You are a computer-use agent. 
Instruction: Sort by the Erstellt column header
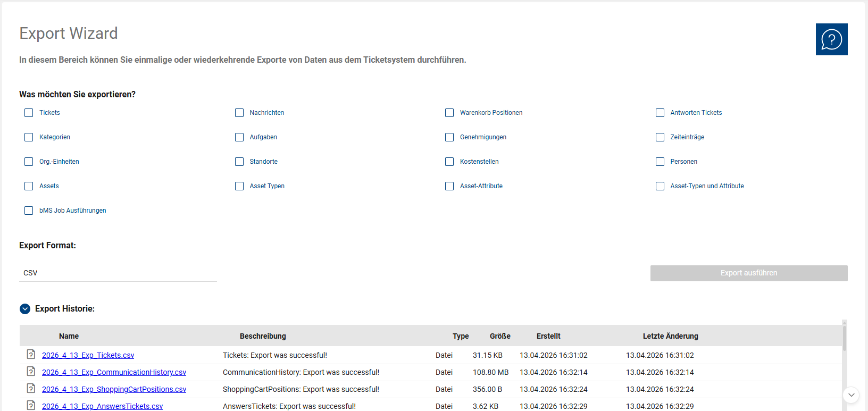pos(548,336)
